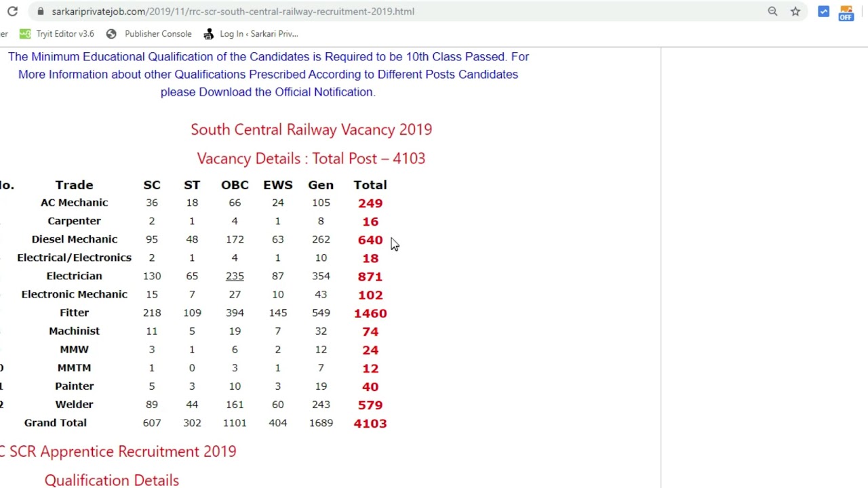Select the OBC column header
Screen dimensions: 868x488
235,185
